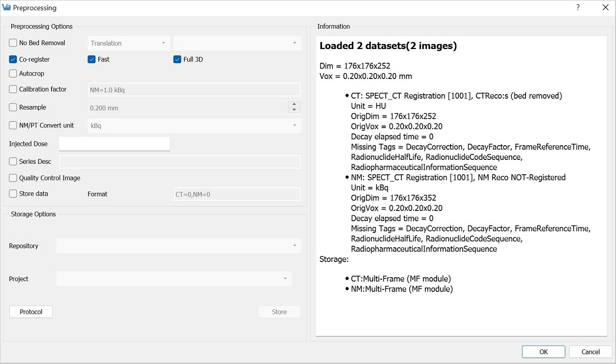Enable the Autocrop option

point(13,74)
